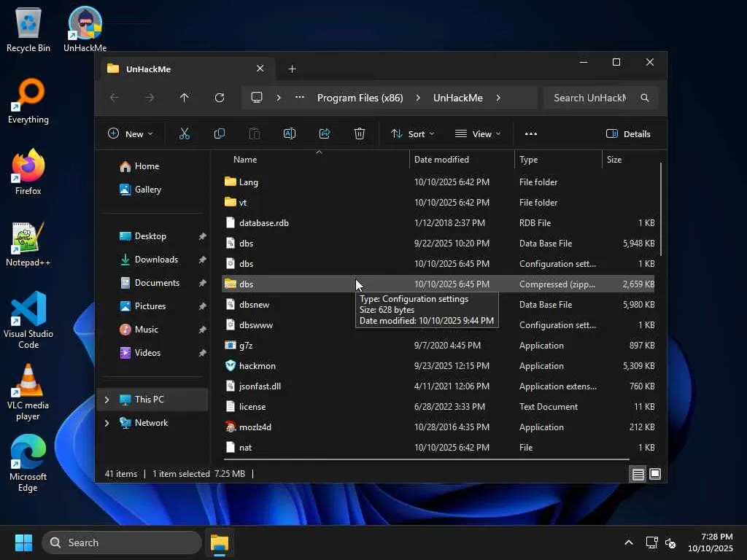Expand This PC in navigation pane
This screenshot has height=560, width=747.
pyautogui.click(x=107, y=400)
